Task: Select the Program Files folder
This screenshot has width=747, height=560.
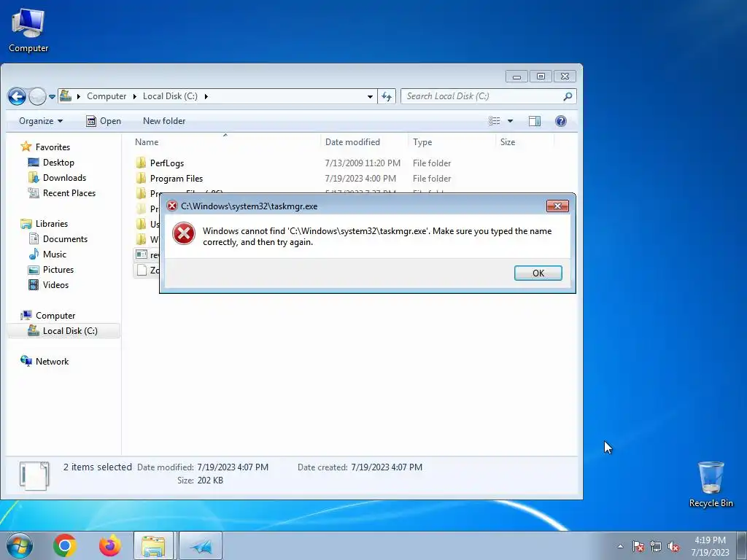Action: tap(177, 178)
